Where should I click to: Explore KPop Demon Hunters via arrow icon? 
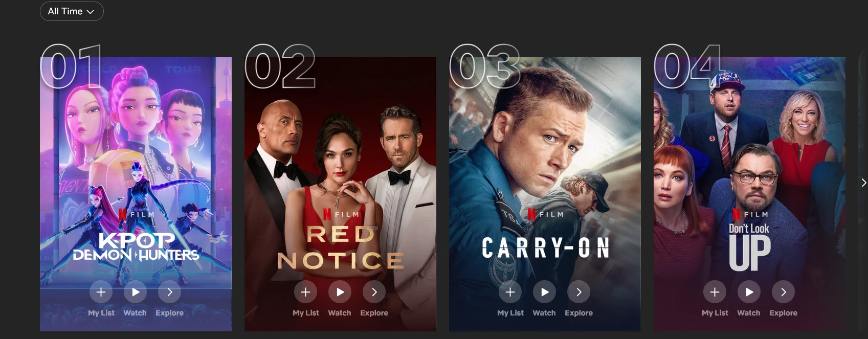[170, 292]
